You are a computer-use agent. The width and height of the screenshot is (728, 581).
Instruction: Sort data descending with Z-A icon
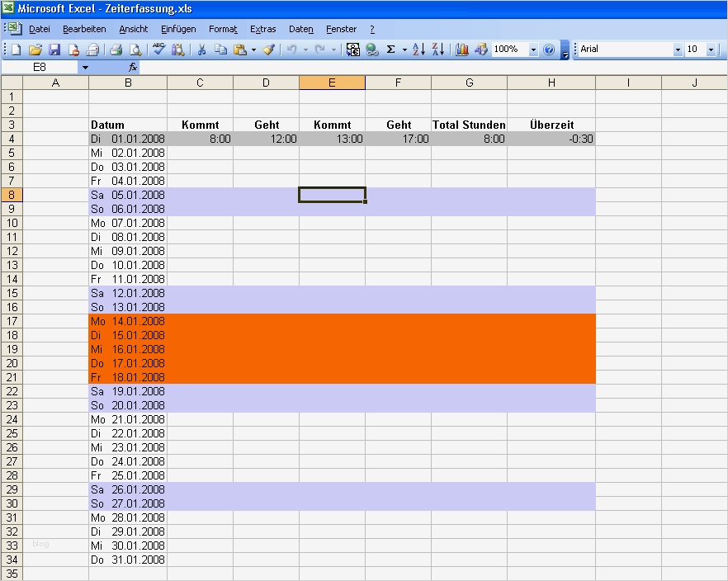click(438, 50)
